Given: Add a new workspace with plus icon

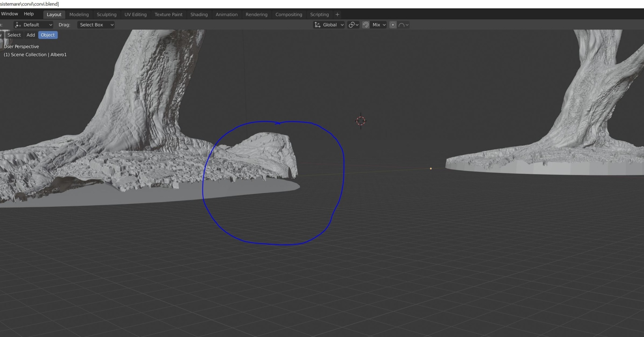Looking at the screenshot, I should click(337, 14).
